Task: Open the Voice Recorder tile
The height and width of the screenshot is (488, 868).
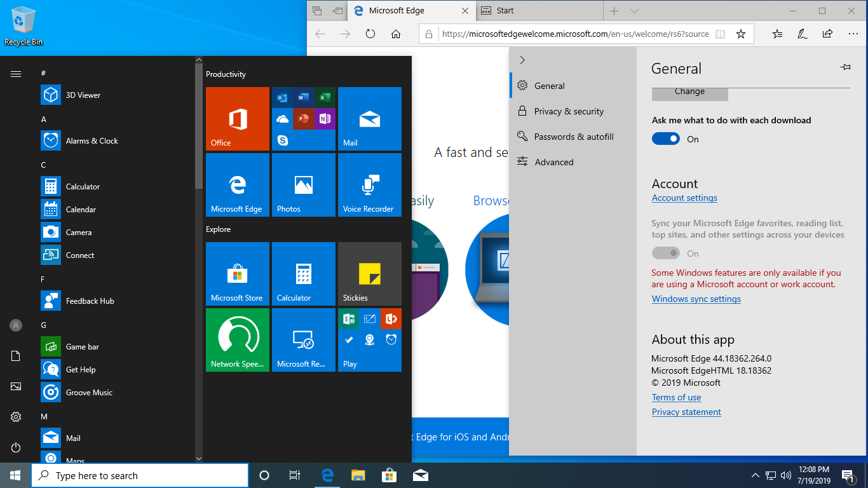Action: (370, 185)
